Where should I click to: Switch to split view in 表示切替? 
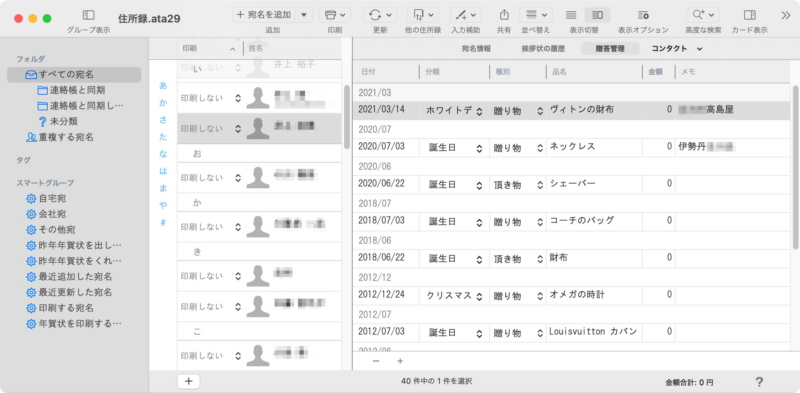pyautogui.click(x=597, y=15)
